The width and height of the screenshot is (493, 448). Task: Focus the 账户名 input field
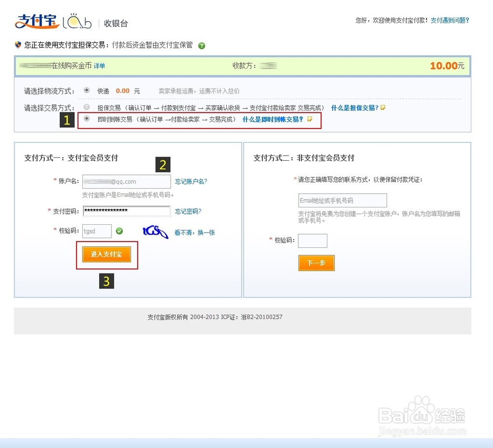coord(126,181)
